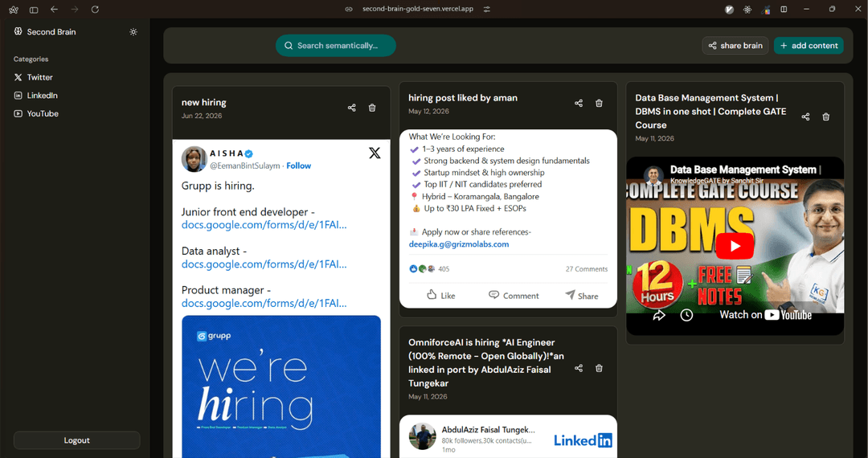Image resolution: width=868 pixels, height=458 pixels.
Task: Click the 'Jun 22, 2026' date
Action: pos(202,117)
